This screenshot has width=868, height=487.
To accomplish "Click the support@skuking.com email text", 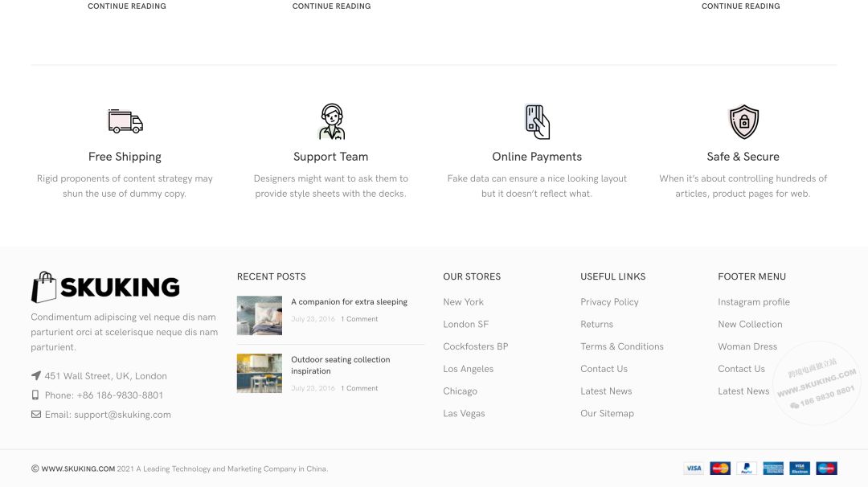I will pyautogui.click(x=122, y=415).
